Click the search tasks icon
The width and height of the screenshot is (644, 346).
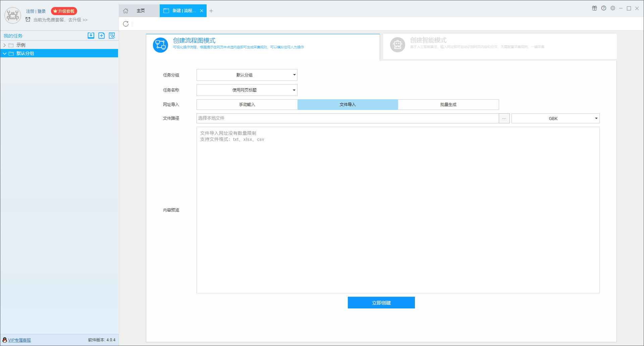point(112,36)
